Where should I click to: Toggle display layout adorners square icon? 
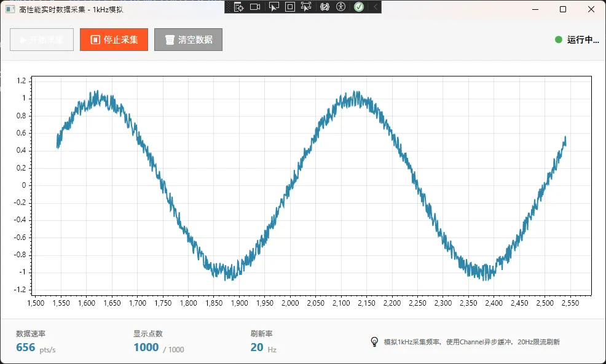click(290, 7)
